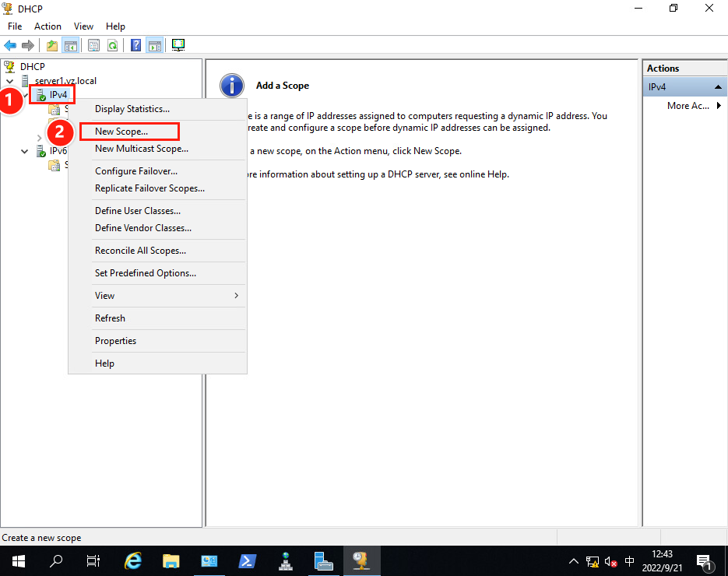
Task: Open Task View from the taskbar
Action: click(x=93, y=561)
